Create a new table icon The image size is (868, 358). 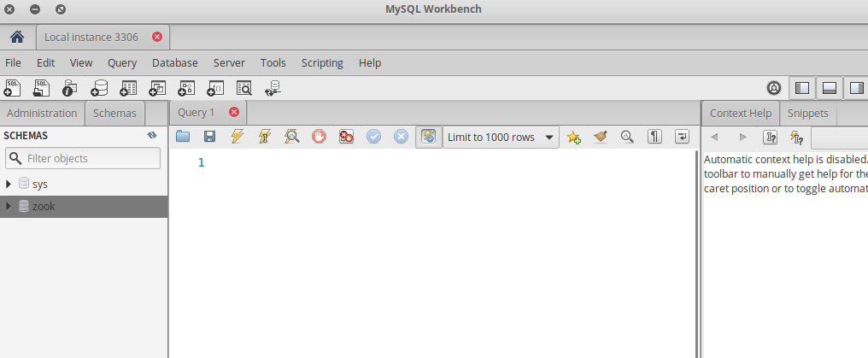(128, 88)
